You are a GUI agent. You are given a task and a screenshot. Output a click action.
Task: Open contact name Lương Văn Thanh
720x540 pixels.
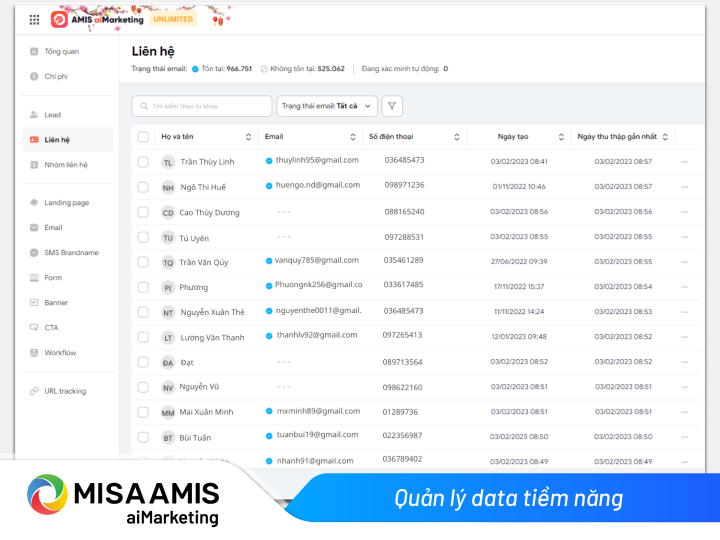[212, 338]
